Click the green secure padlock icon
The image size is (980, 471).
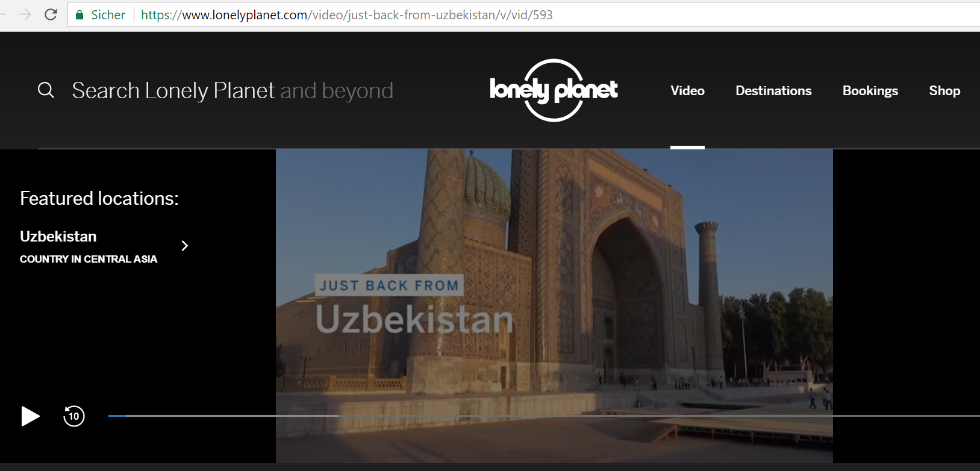[79, 15]
